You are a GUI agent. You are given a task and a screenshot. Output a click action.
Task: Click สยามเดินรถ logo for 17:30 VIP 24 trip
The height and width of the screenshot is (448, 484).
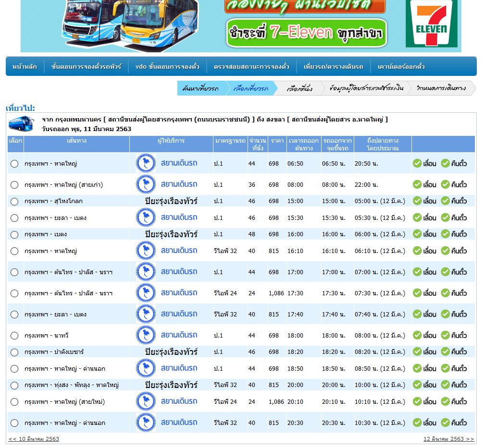click(167, 292)
